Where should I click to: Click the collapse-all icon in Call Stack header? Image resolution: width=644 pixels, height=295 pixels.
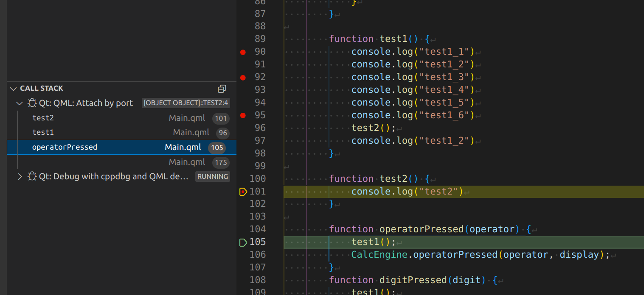[x=222, y=89]
